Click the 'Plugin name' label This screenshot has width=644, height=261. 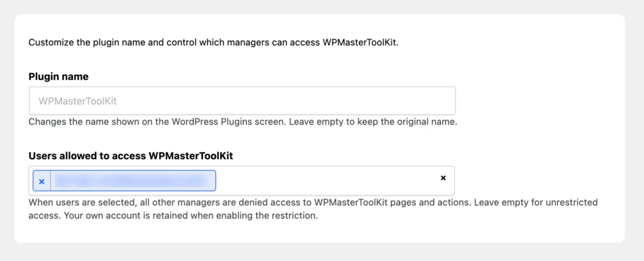click(x=58, y=77)
